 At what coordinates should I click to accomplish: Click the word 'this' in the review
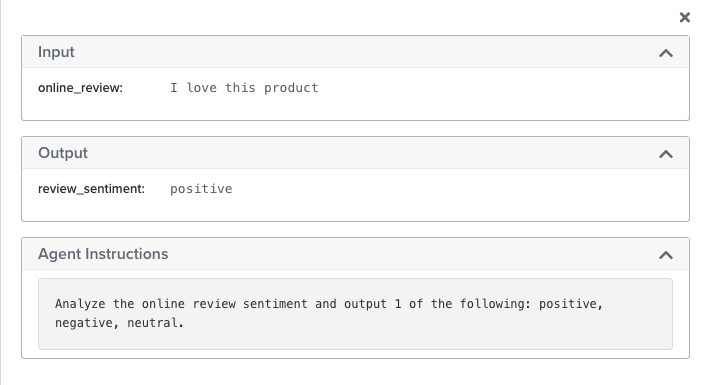click(240, 88)
